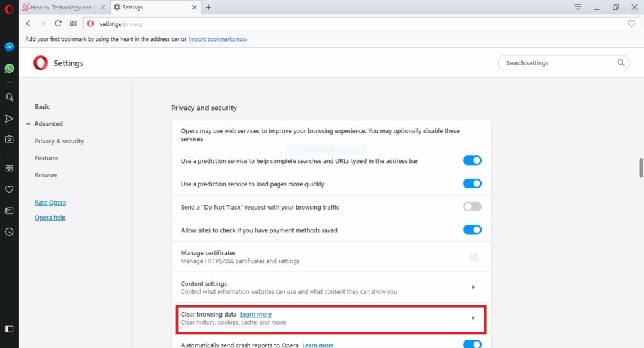Open the tab menu icon in title bar
Screen dimensions: 644x348
click(x=578, y=7)
